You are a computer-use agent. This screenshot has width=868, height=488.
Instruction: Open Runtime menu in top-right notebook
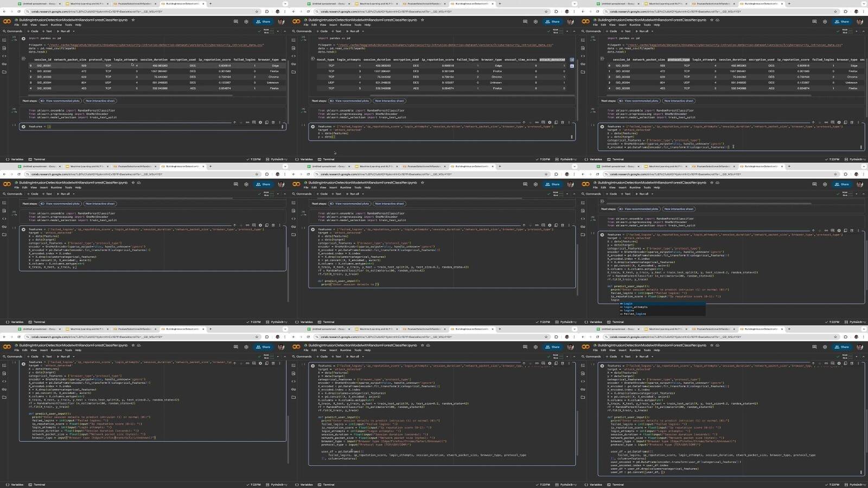(x=635, y=25)
